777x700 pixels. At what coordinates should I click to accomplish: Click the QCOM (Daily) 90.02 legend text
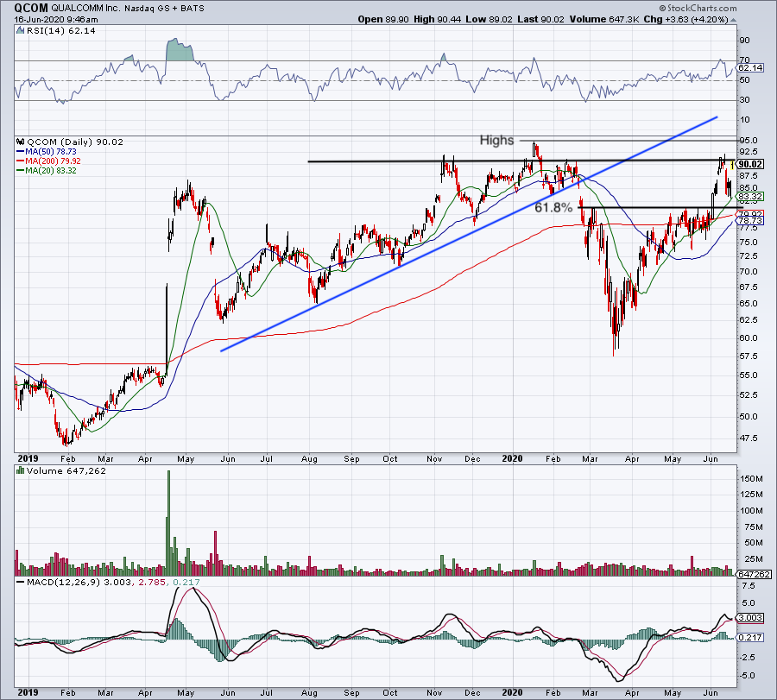75,142
